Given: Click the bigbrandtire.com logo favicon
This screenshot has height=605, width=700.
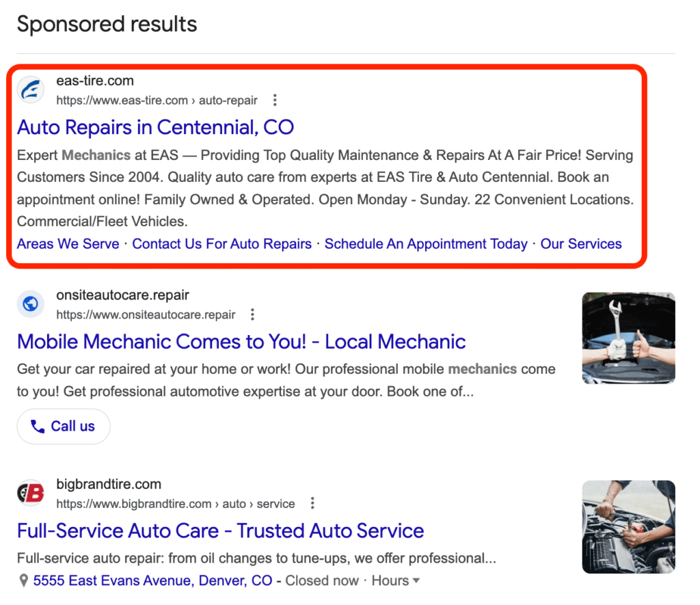Looking at the screenshot, I should pyautogui.click(x=31, y=494).
